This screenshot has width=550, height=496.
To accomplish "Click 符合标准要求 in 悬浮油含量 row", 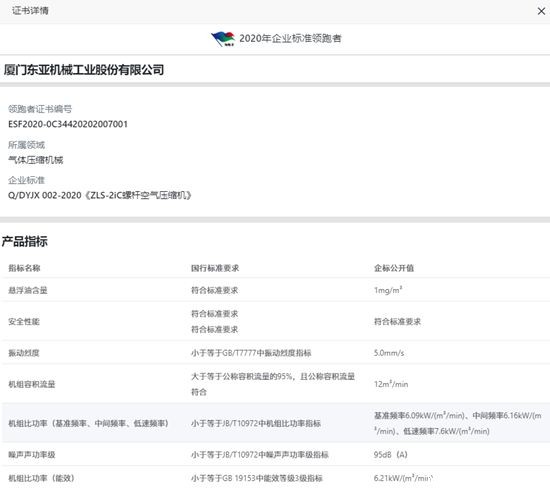I will 215,290.
